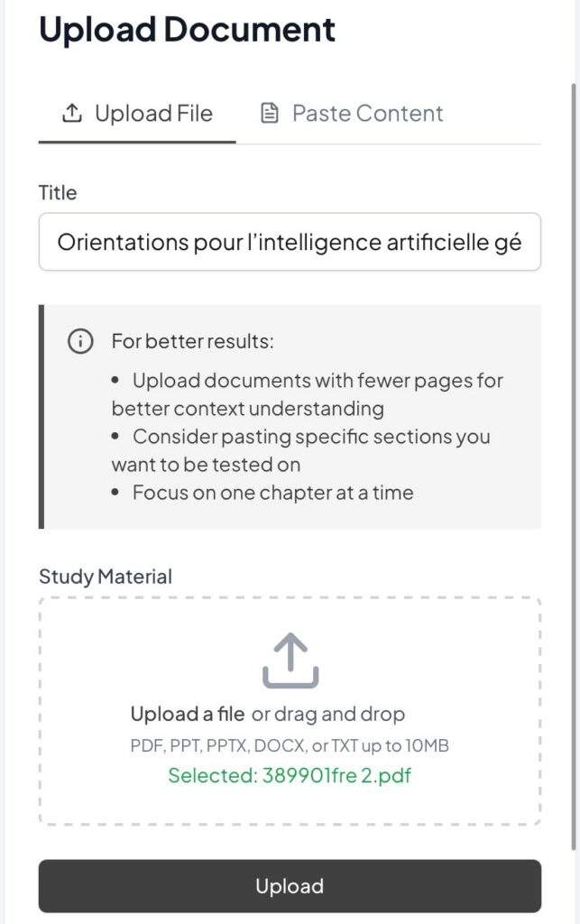Click the supported formats text "PDF, PPT, PPTX"
This screenshot has height=924, width=580.
tap(290, 745)
